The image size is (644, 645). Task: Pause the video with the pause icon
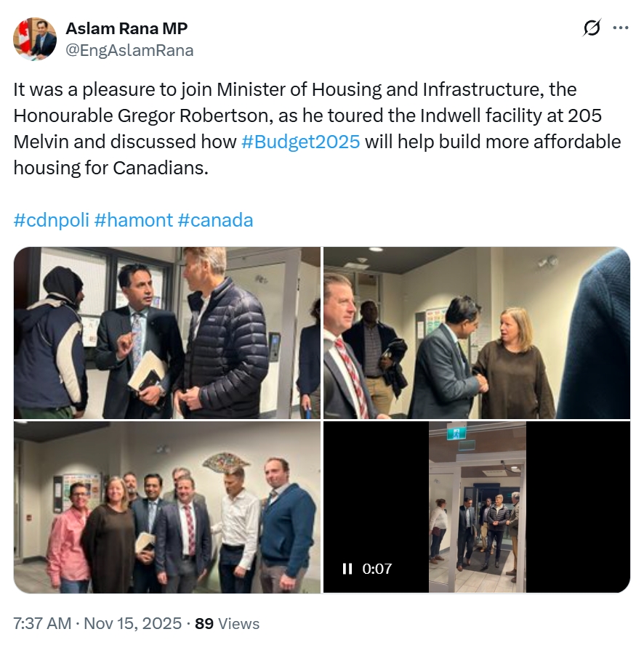coord(347,569)
